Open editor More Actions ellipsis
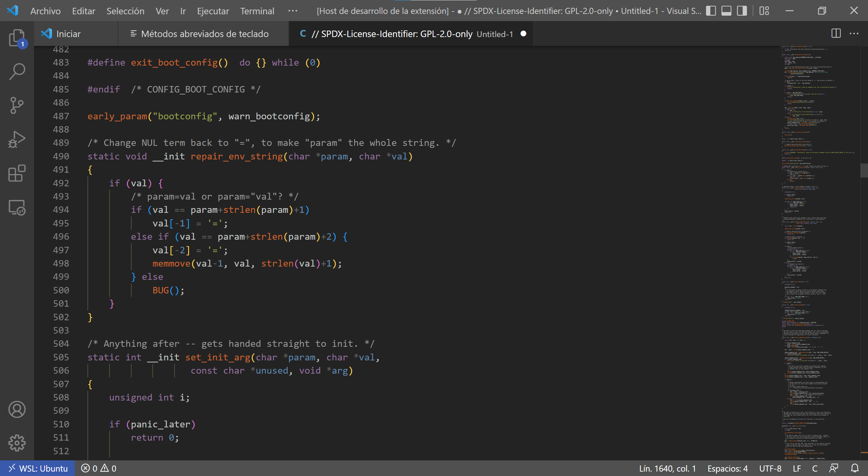868x476 pixels. [854, 34]
